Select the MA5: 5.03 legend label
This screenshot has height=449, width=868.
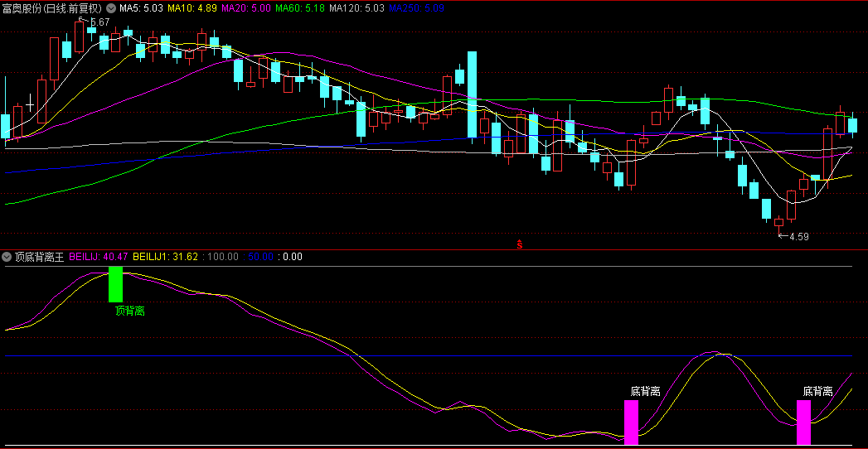pyautogui.click(x=141, y=7)
